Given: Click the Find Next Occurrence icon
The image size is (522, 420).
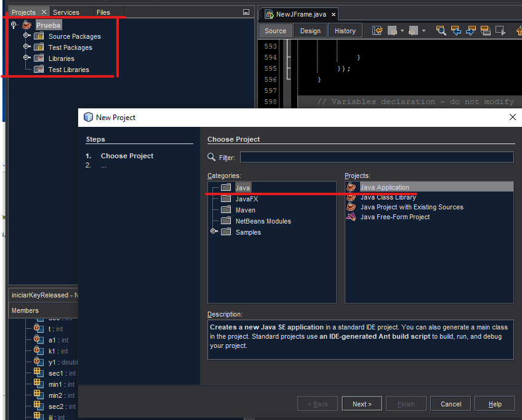Looking at the screenshot, I should click(470, 31).
